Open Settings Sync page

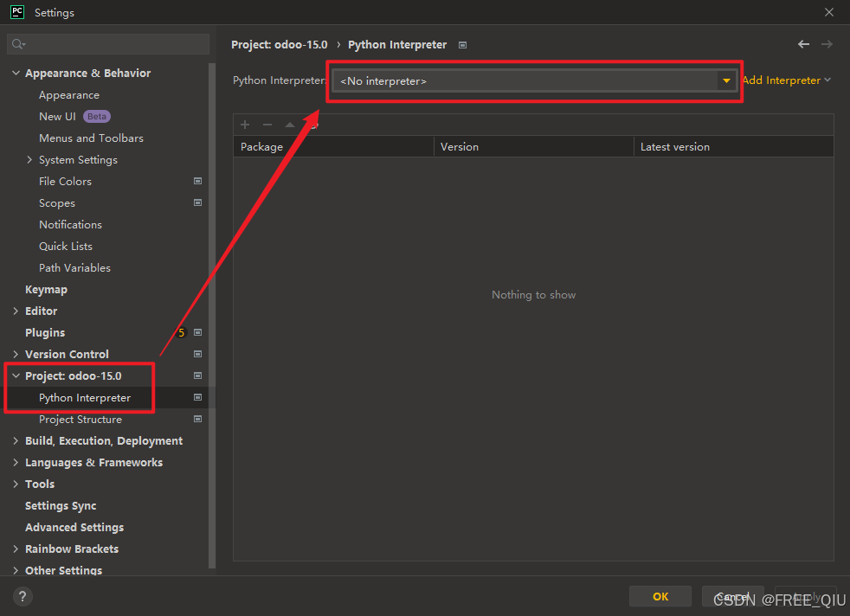(x=61, y=505)
